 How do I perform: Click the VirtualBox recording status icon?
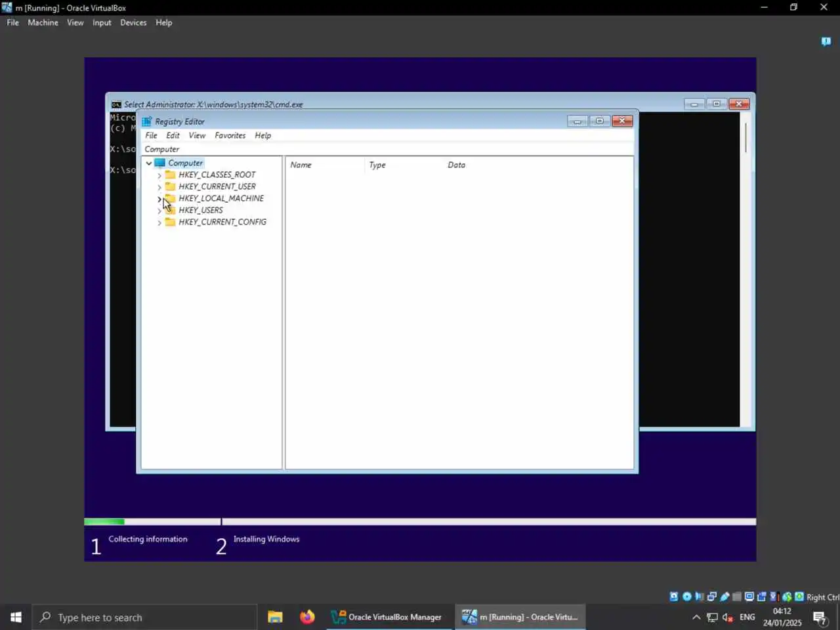click(x=762, y=597)
